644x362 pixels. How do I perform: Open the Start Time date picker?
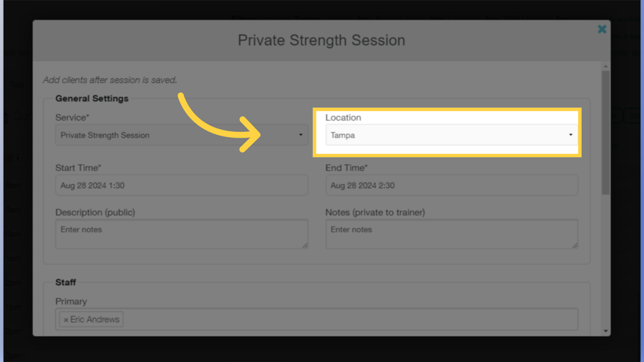coord(182,185)
